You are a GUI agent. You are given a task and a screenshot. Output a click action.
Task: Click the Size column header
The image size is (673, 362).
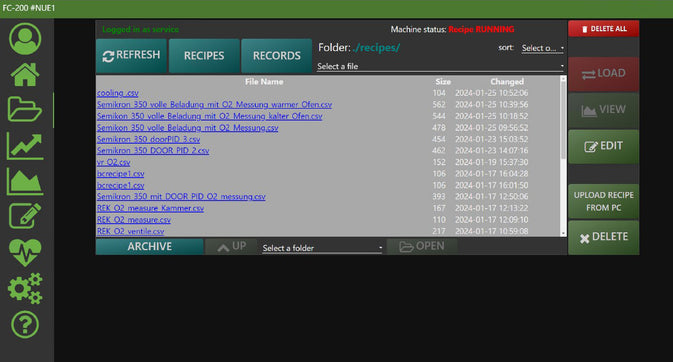[x=443, y=82]
